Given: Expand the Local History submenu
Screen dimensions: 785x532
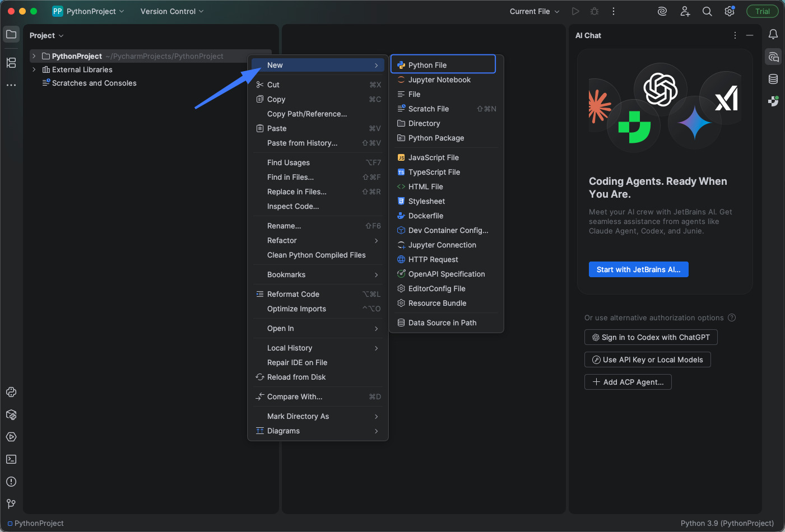Looking at the screenshot, I should [318, 348].
